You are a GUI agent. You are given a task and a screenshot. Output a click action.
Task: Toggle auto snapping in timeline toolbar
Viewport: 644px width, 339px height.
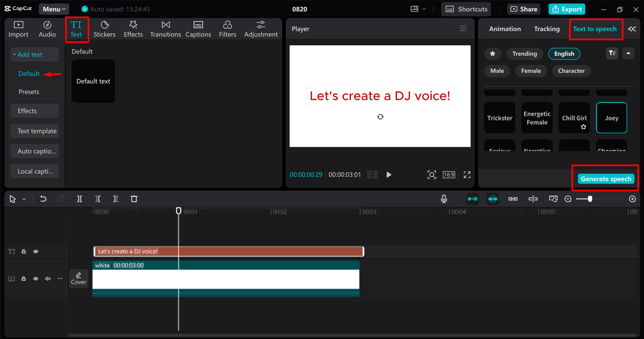(x=493, y=199)
